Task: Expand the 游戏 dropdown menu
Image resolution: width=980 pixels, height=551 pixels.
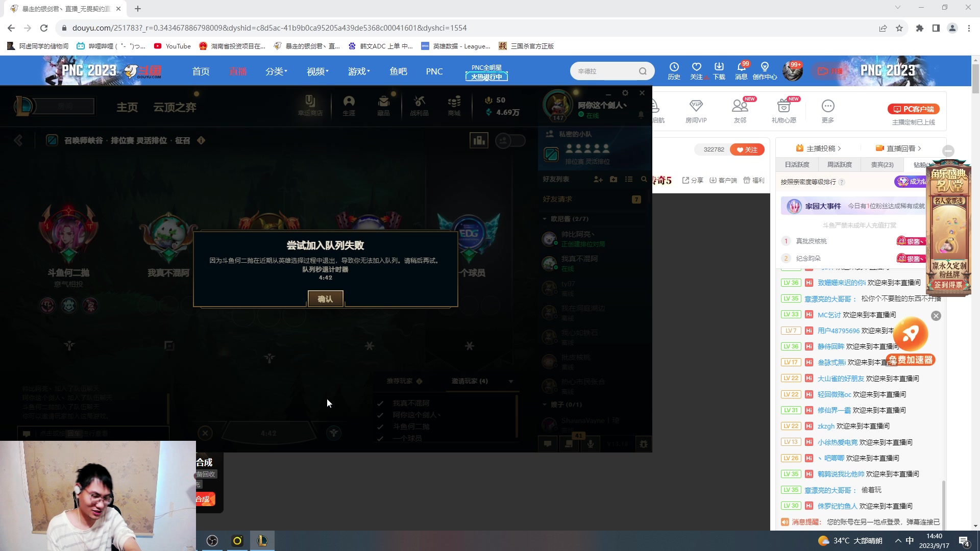Action: [x=359, y=71]
